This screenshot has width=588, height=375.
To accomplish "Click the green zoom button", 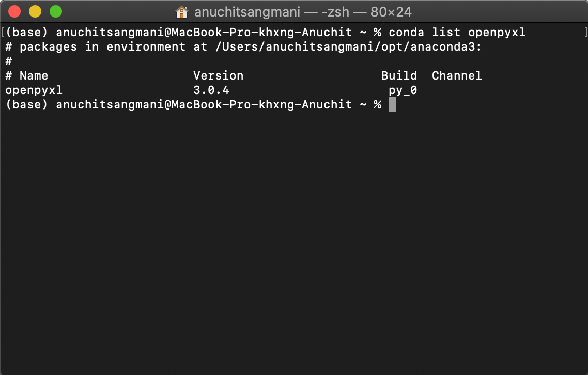I will pos(55,10).
